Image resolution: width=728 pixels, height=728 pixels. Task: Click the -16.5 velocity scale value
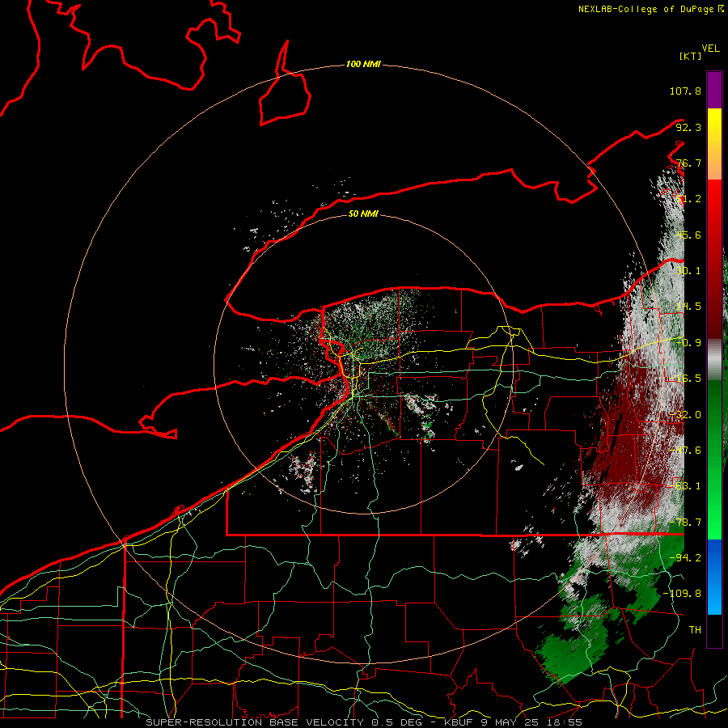click(685, 379)
